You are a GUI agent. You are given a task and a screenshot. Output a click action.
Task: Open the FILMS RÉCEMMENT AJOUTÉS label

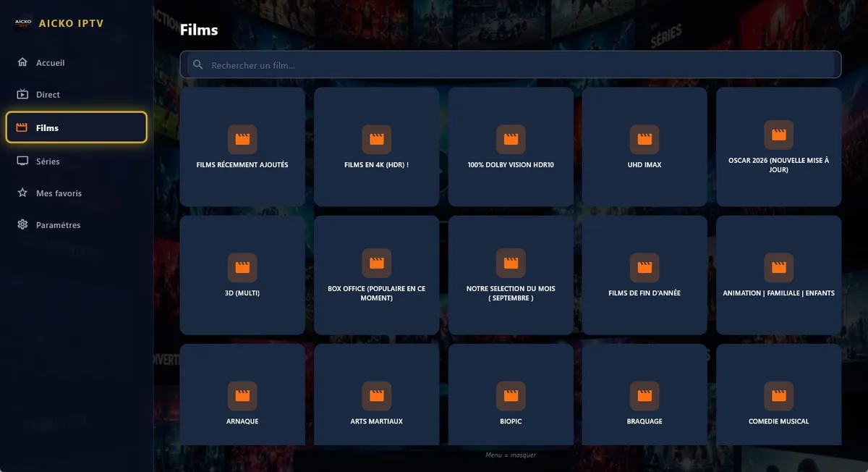pos(242,165)
